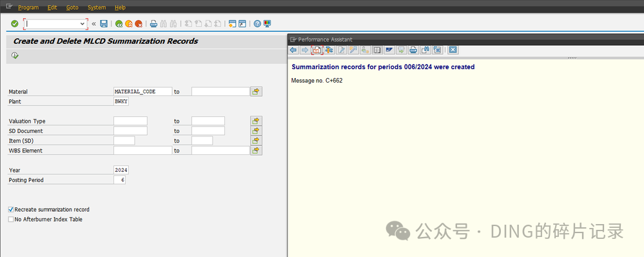644x257 pixels.
Task: Click the Find binoculars icon in Performance Assistant
Action: [425, 50]
